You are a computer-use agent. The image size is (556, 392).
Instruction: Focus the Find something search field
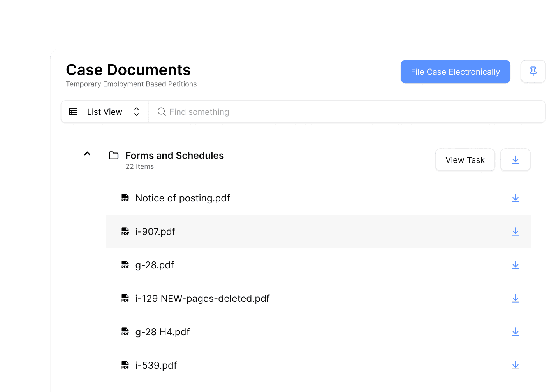point(347,112)
